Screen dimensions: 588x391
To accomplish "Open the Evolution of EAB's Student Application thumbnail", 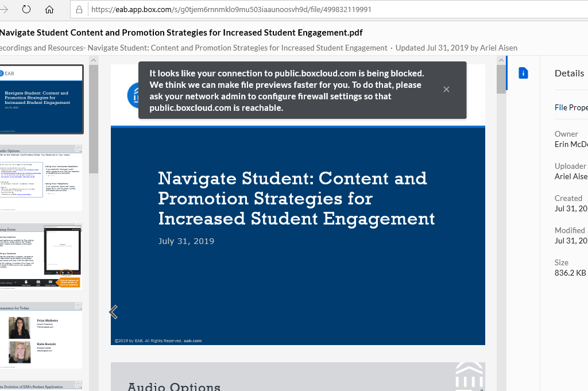I will click(41, 386).
